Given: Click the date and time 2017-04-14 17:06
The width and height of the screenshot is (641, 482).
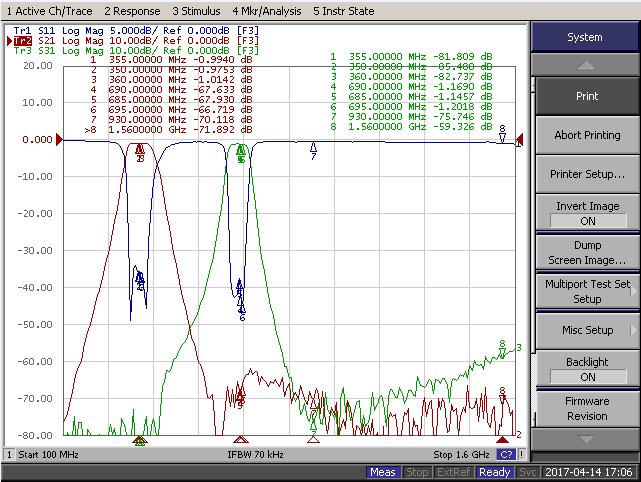Looking at the screenshot, I should pos(589,473).
